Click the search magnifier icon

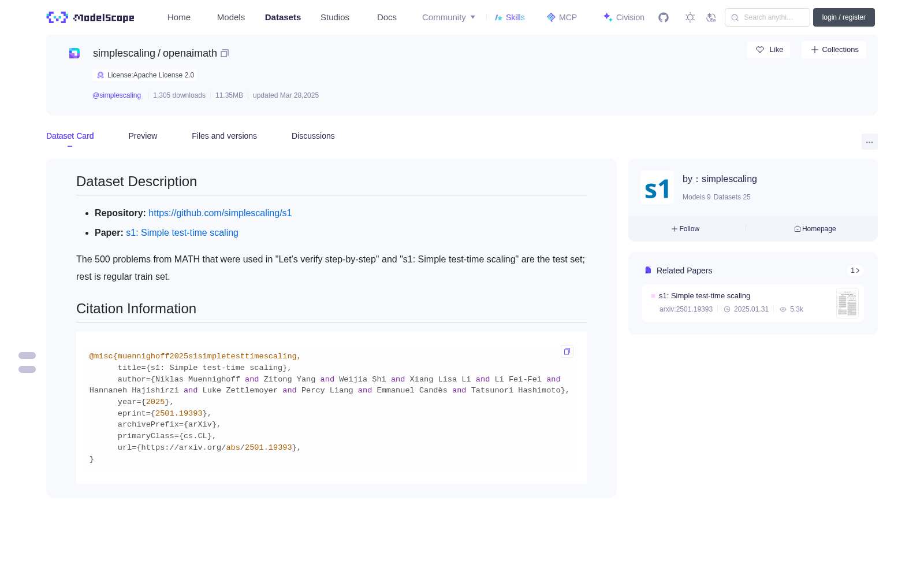pyautogui.click(x=735, y=17)
